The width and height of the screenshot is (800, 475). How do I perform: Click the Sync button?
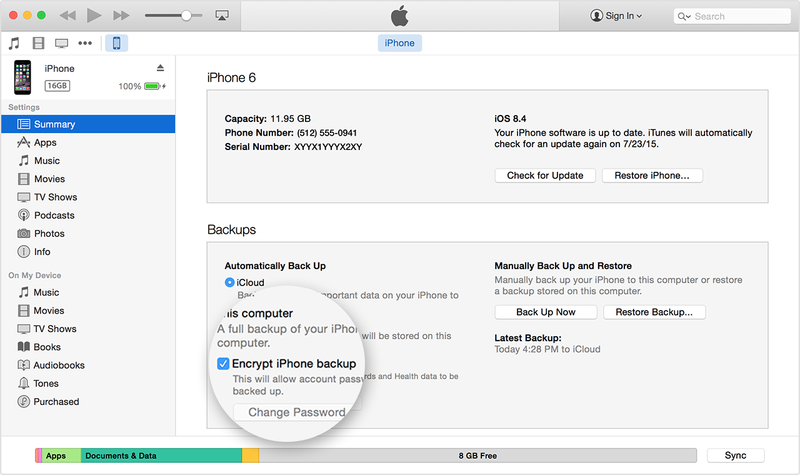[735, 456]
